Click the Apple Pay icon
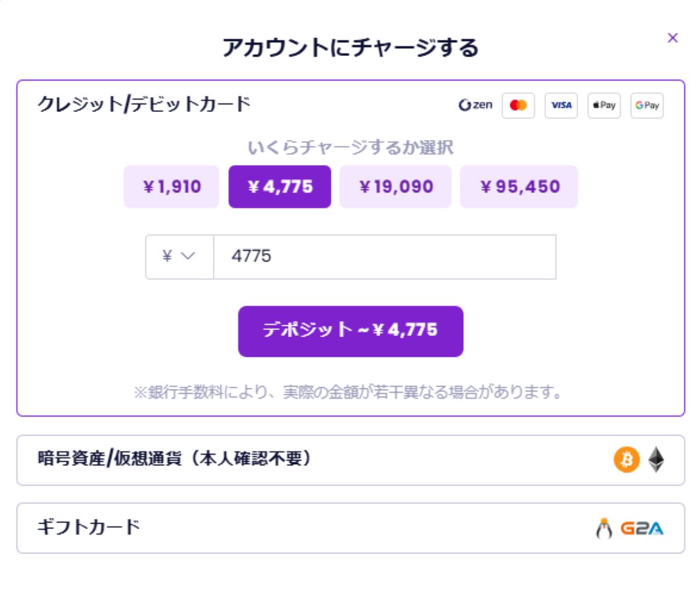The width and height of the screenshot is (700, 597). point(604,105)
